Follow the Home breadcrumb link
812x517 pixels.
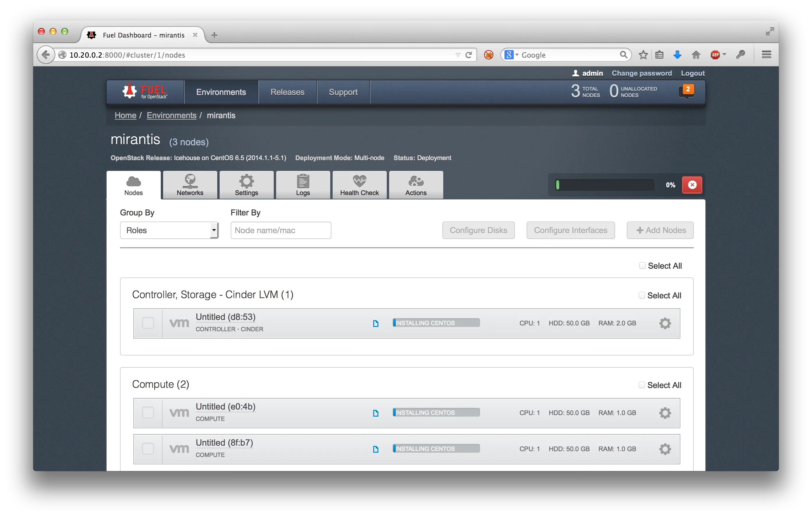click(126, 115)
